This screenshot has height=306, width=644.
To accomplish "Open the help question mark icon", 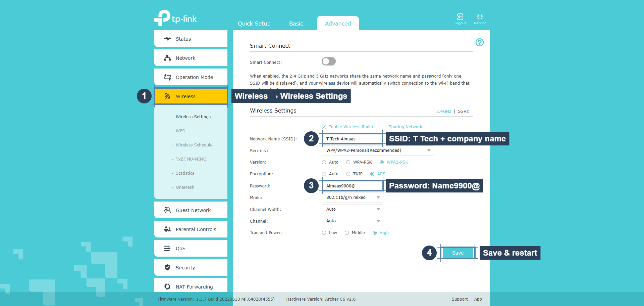I will pyautogui.click(x=480, y=42).
